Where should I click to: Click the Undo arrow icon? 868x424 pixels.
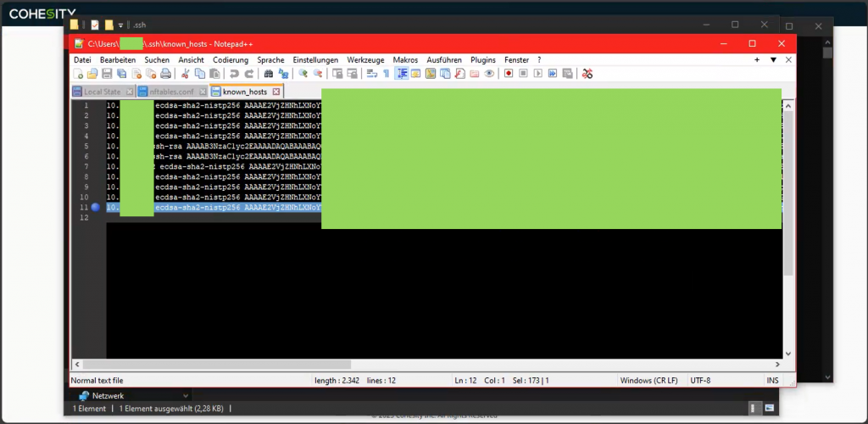click(x=234, y=74)
